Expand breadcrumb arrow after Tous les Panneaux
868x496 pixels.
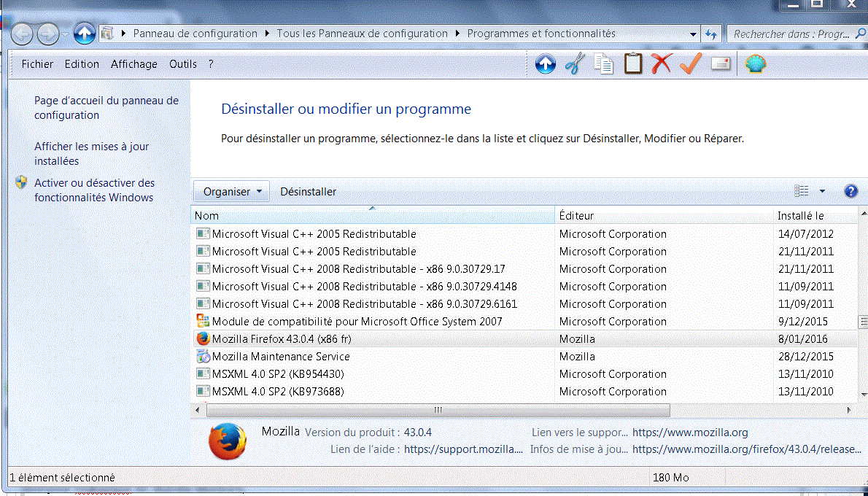[457, 34]
